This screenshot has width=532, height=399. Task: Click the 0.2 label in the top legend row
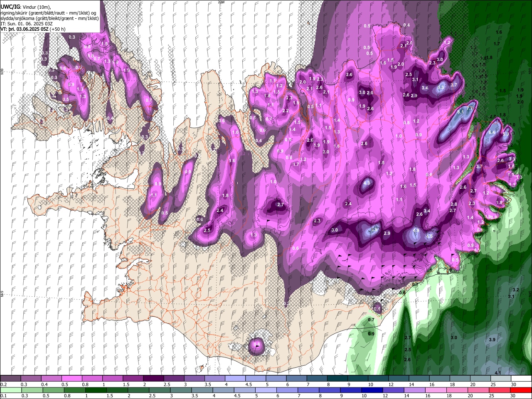click(x=3, y=384)
